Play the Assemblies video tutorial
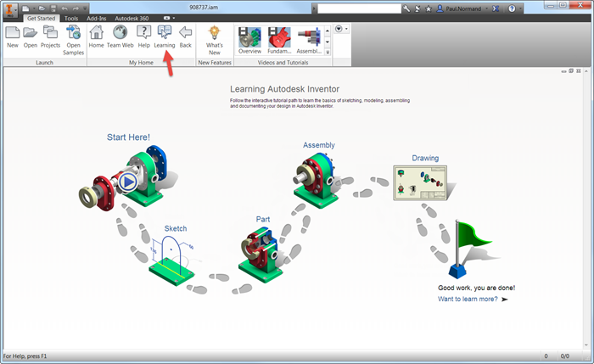 (309, 41)
